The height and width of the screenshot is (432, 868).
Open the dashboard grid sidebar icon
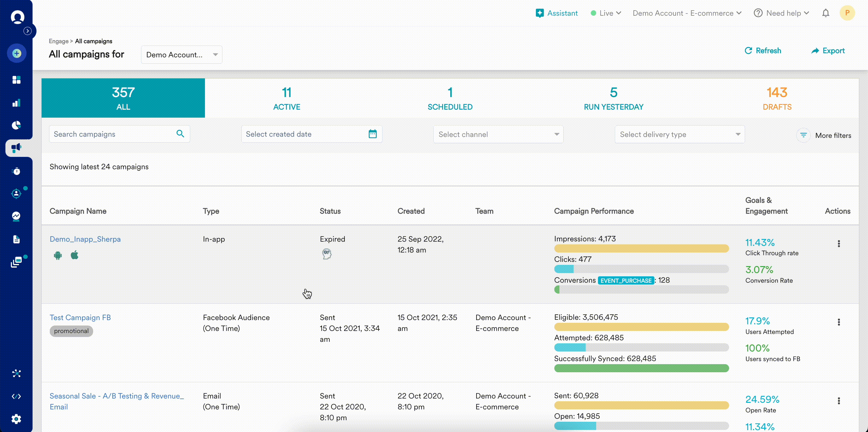coord(16,80)
